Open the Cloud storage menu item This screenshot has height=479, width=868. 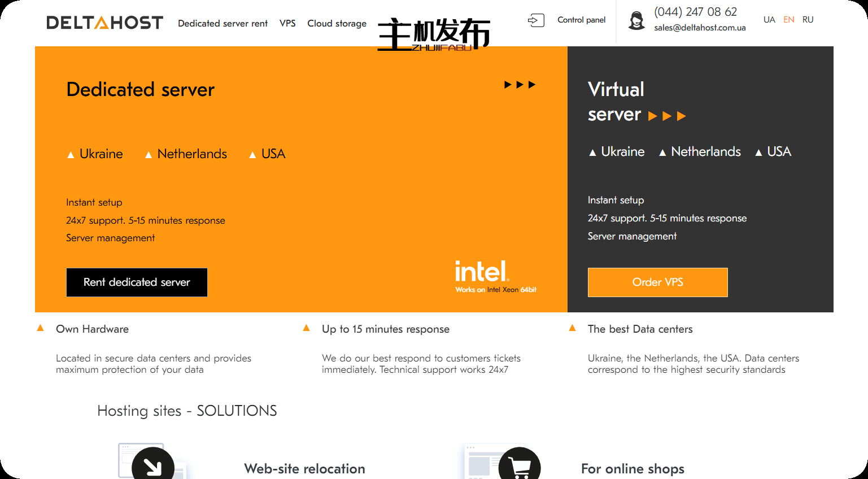337,23
